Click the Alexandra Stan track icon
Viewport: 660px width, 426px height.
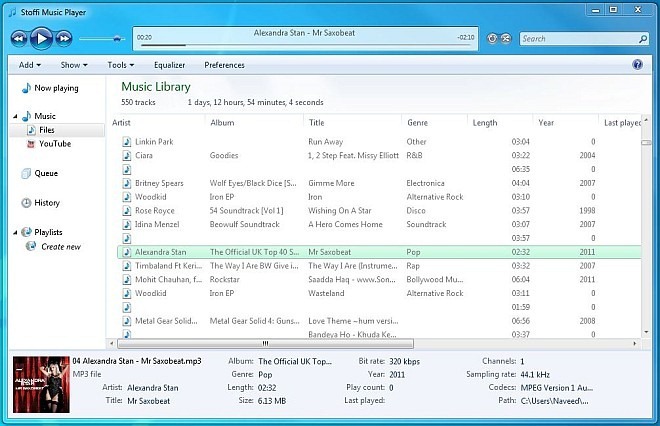pos(127,252)
